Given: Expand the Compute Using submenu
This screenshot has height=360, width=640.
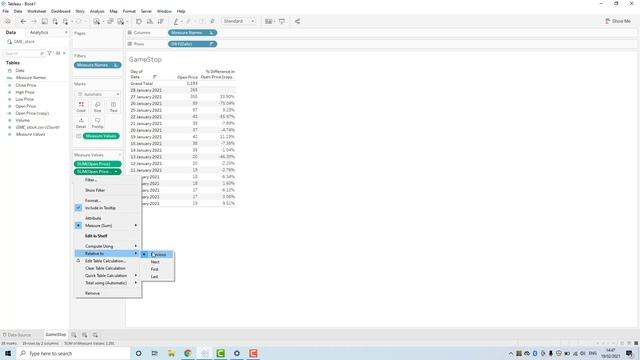Looking at the screenshot, I should 108,246.
